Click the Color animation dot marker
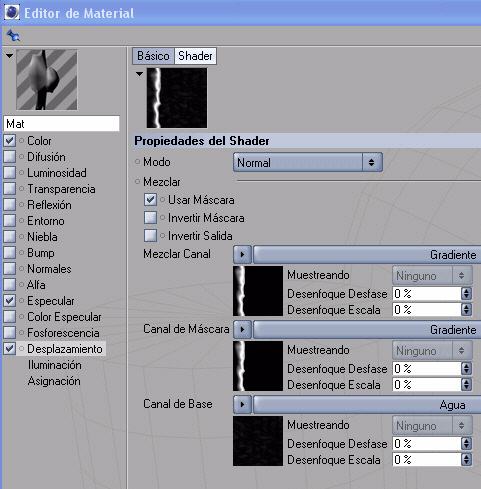 pos(22,141)
